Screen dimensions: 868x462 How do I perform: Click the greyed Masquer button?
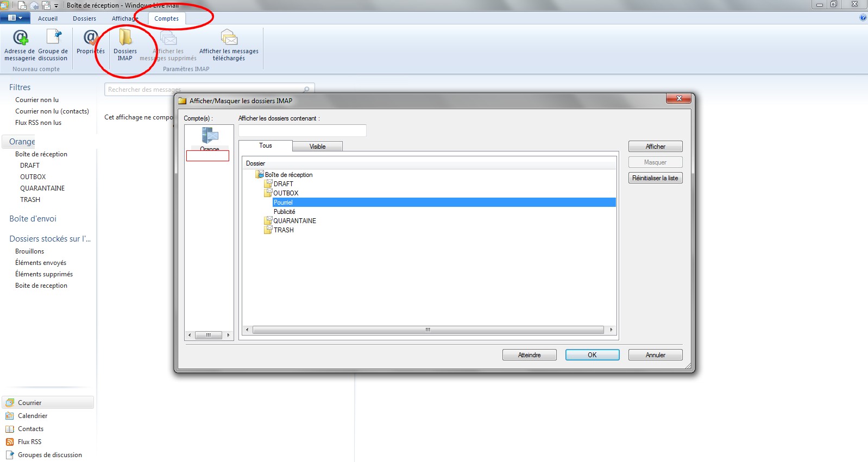point(656,162)
